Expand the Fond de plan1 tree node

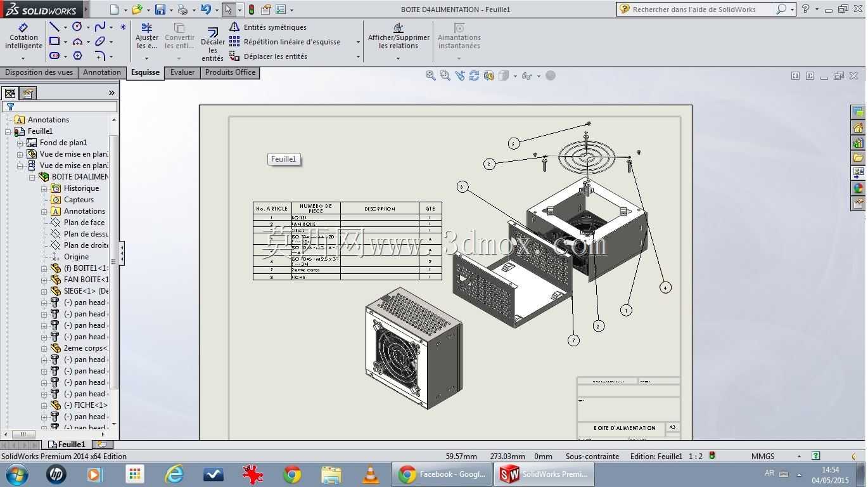click(x=20, y=143)
